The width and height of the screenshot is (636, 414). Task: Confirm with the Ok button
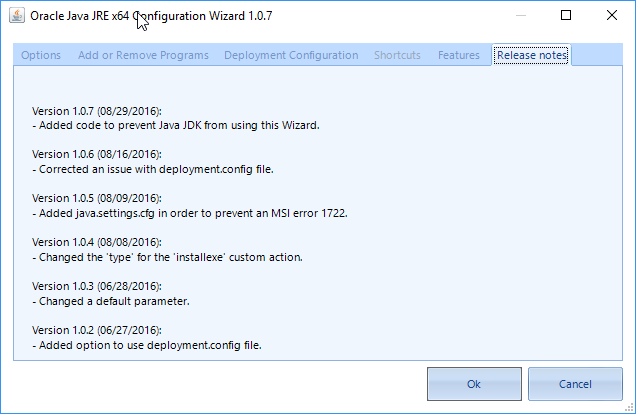[x=474, y=384]
